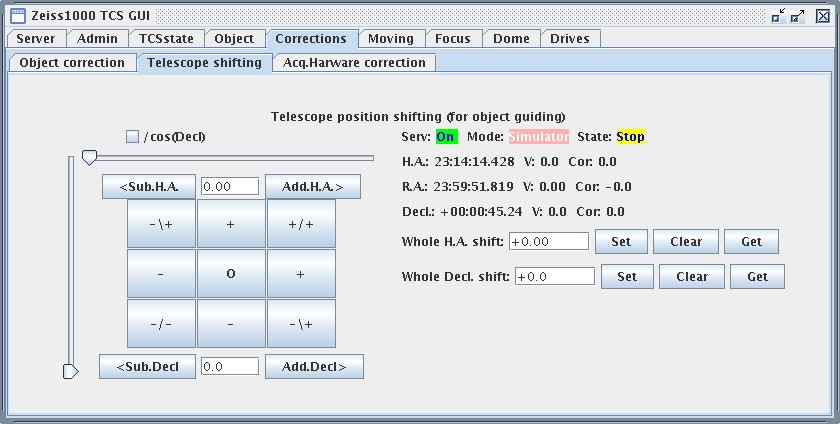Focus the Decl step field beside <Sub.Decl
The height and width of the screenshot is (424, 840).
coord(230,367)
